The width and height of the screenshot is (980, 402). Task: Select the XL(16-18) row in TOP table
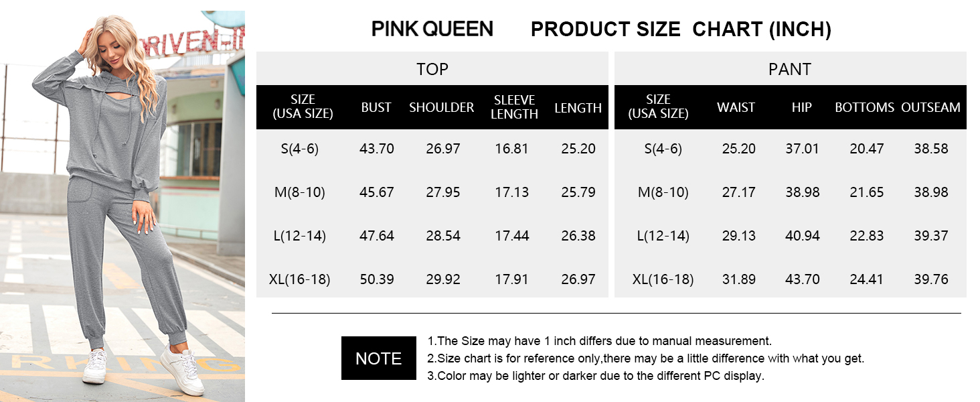tap(300, 279)
